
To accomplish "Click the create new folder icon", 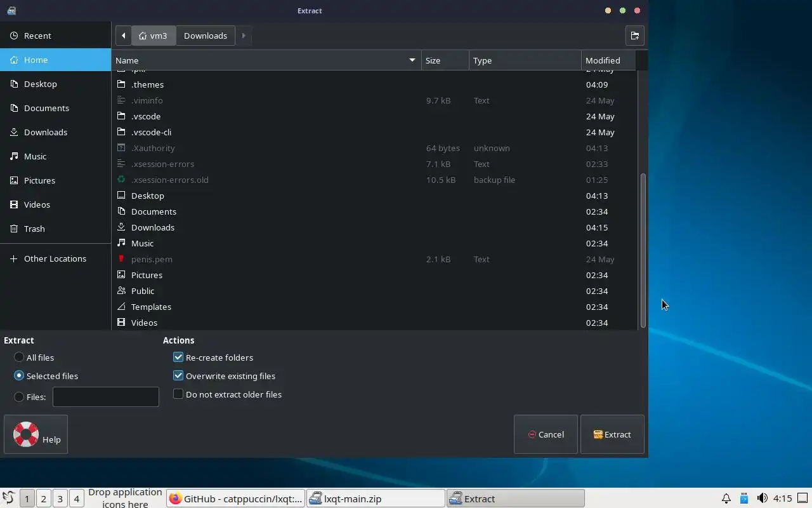I will (x=634, y=36).
